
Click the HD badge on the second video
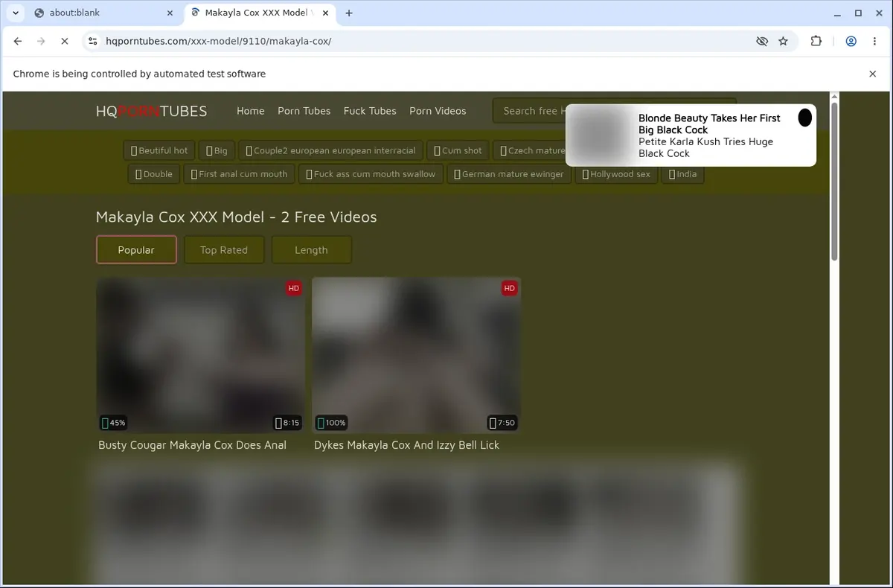[509, 288]
